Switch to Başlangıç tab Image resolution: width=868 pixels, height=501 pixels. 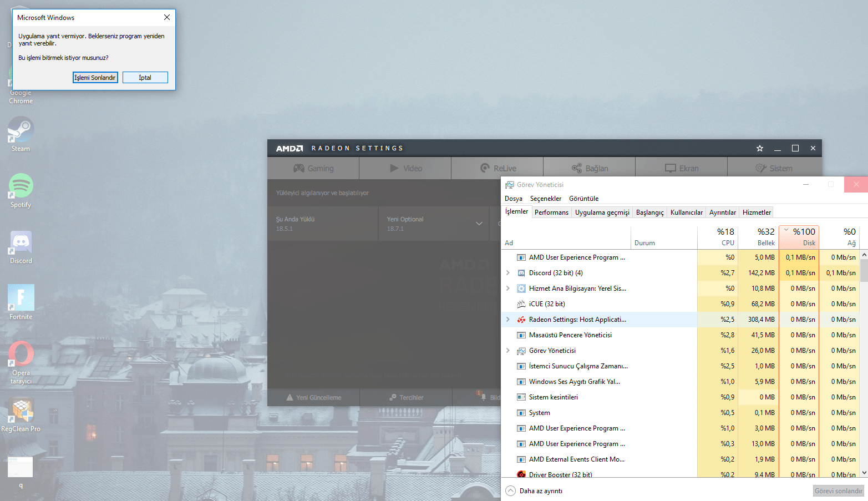pyautogui.click(x=650, y=212)
